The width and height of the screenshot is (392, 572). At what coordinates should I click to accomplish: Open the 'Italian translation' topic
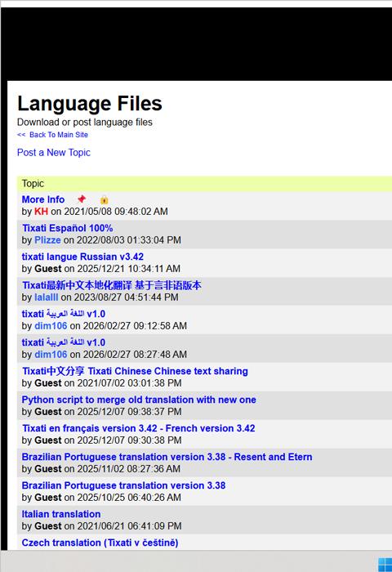click(61, 514)
